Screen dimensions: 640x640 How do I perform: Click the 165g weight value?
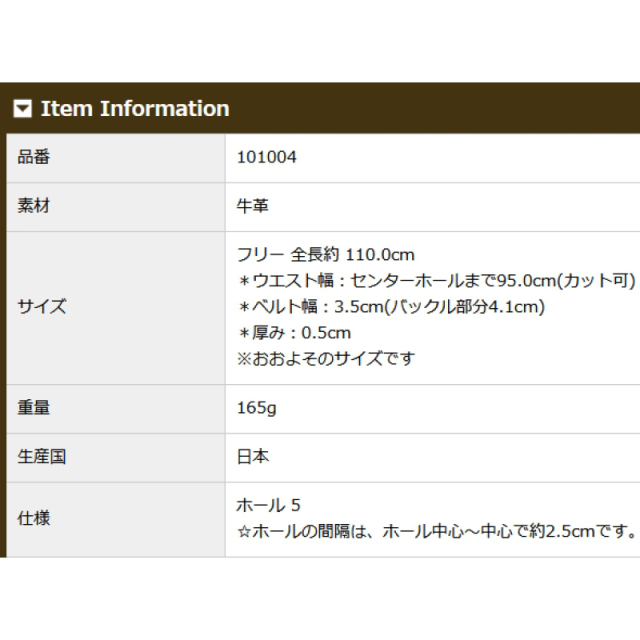[x=257, y=408]
